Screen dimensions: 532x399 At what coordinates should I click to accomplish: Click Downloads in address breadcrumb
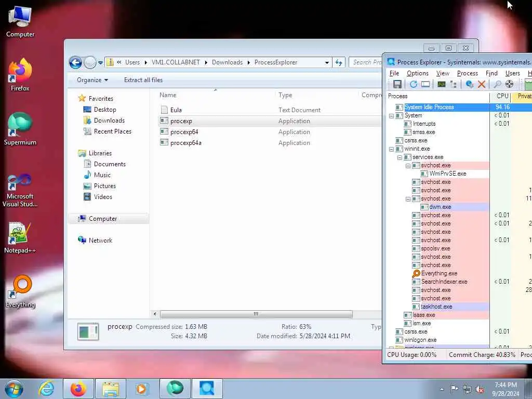tap(227, 62)
